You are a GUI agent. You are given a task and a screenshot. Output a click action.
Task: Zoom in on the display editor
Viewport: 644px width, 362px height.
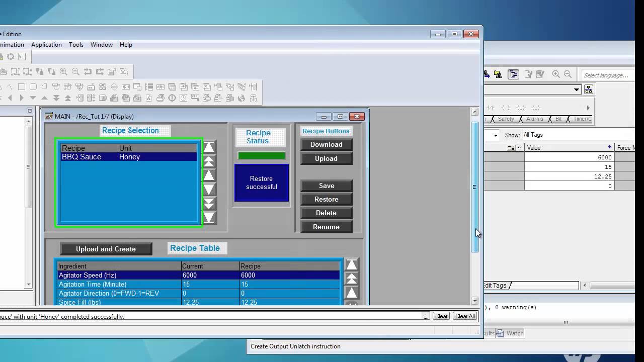(x=63, y=71)
